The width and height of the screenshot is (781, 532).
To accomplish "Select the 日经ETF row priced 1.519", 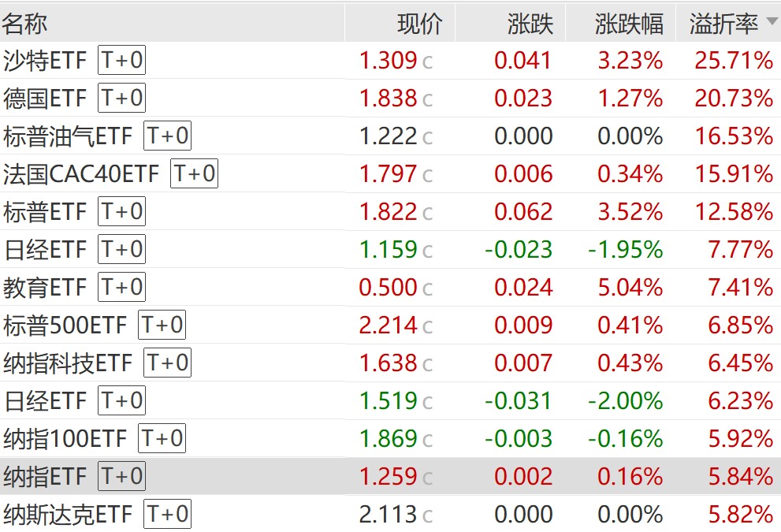I will click(x=391, y=400).
